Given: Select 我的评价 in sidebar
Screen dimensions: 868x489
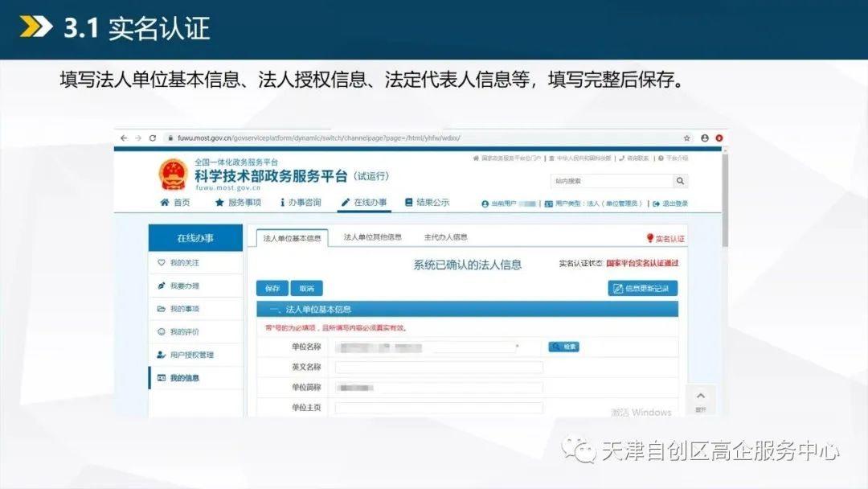Looking at the screenshot, I should 195,331.
